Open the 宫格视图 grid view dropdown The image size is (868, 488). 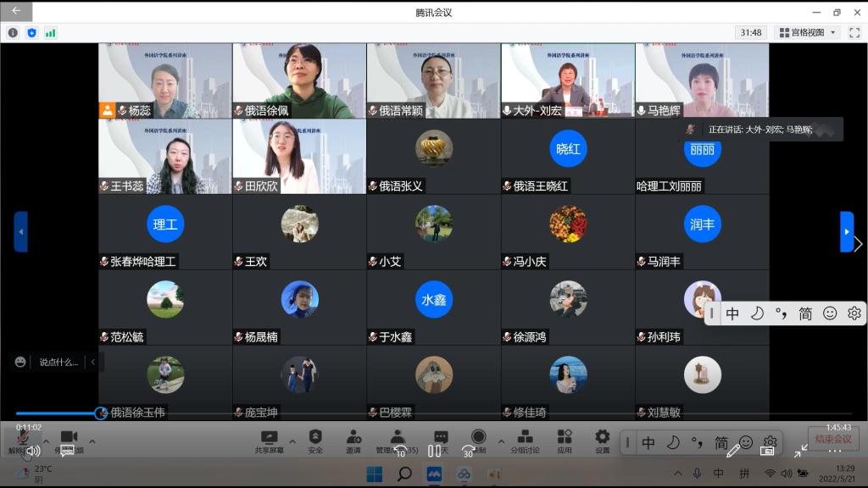click(x=808, y=32)
